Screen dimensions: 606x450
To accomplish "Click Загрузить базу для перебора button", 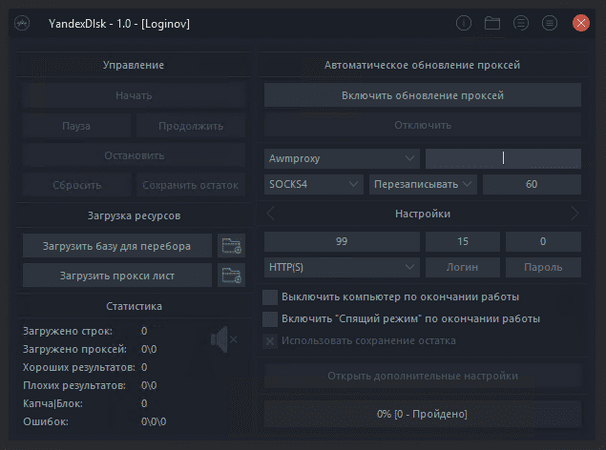I will pos(117,246).
